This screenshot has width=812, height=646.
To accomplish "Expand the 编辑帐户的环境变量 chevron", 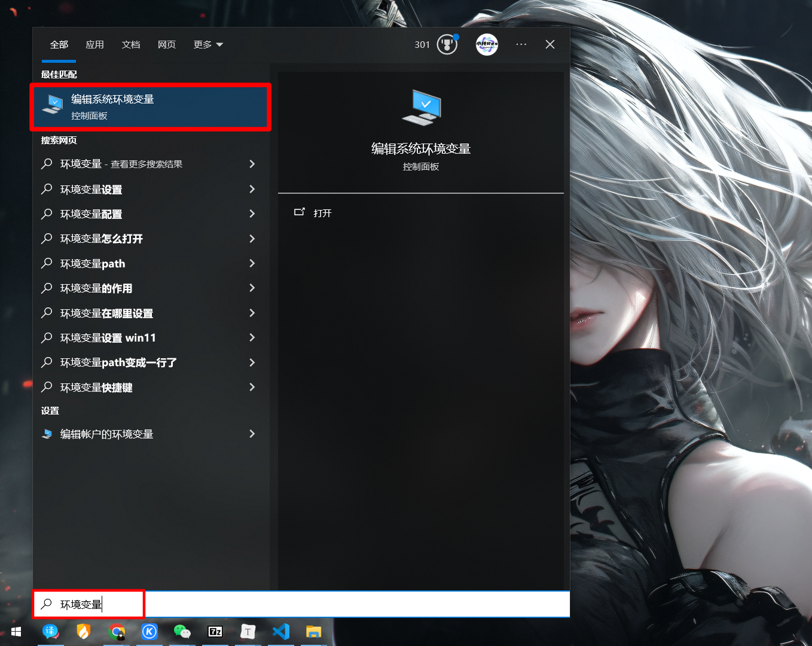I will 252,434.
